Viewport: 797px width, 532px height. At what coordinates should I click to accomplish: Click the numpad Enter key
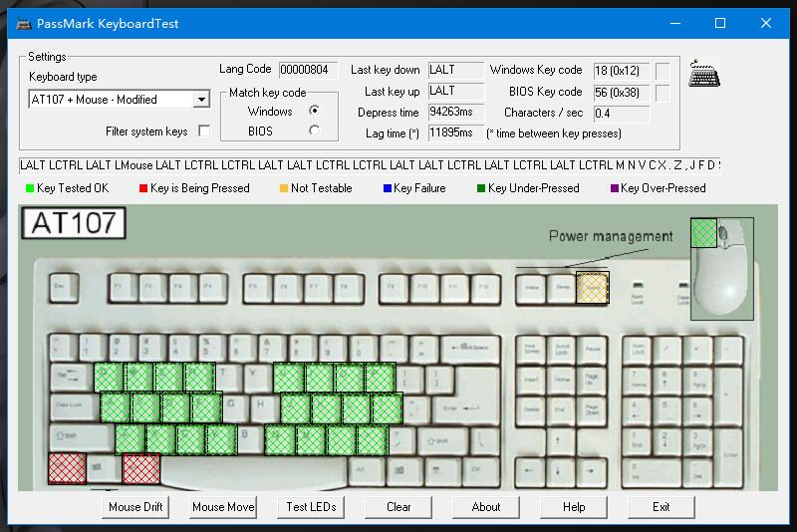click(x=730, y=456)
